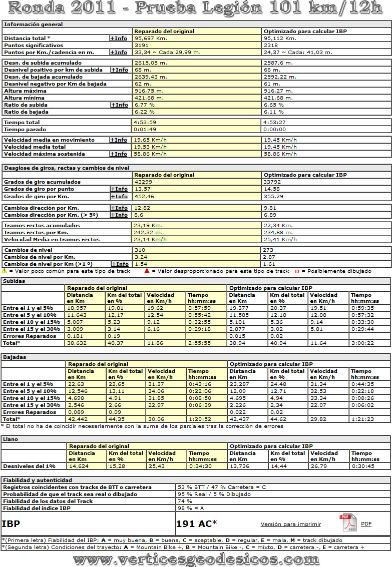The width and height of the screenshot is (392, 567).
Task: Open +Info for Desnivel positivo por km
Action: (x=120, y=70)
